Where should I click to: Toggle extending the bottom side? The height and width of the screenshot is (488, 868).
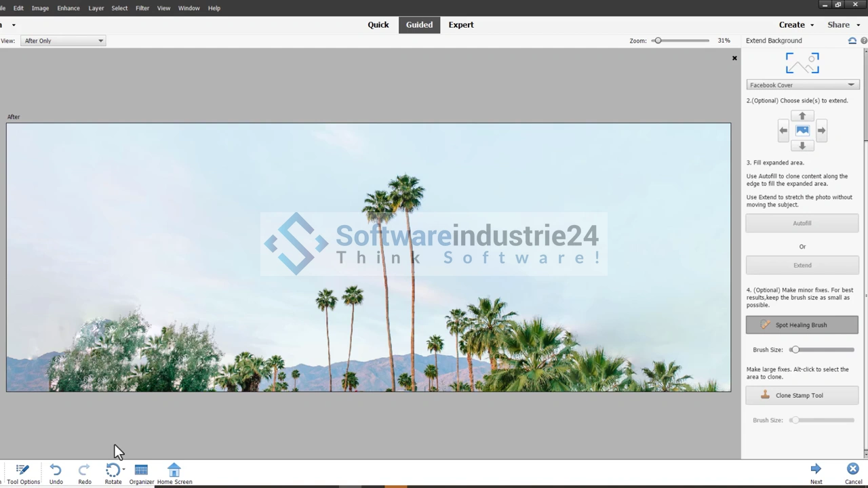click(802, 146)
